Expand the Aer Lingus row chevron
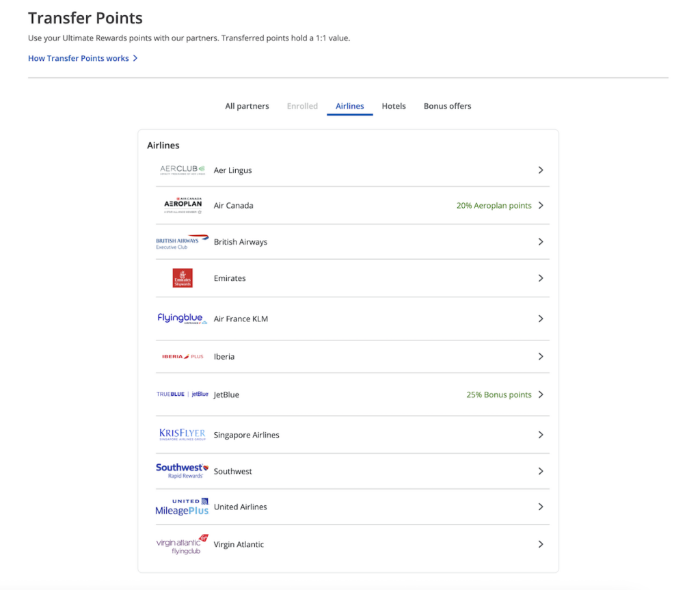This screenshot has height=590, width=700. [541, 170]
